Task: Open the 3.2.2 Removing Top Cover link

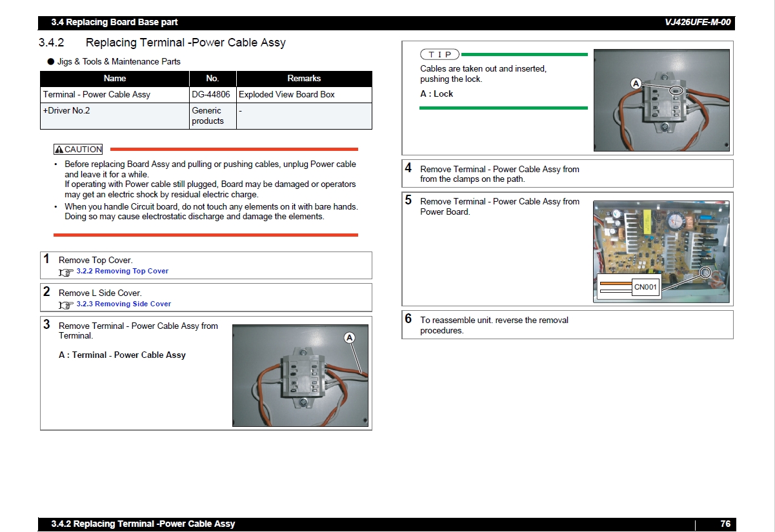Action: point(122,271)
